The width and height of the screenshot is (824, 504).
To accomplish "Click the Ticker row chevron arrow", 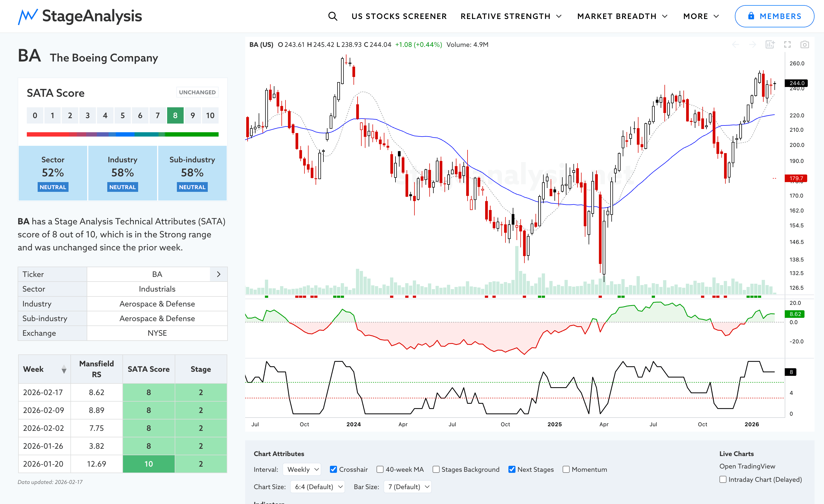I will click(x=219, y=274).
